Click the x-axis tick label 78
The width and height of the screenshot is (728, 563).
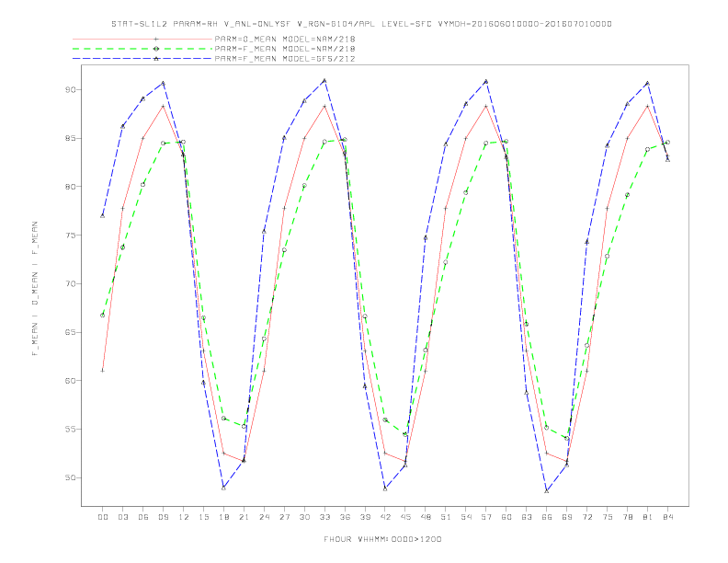pos(628,517)
